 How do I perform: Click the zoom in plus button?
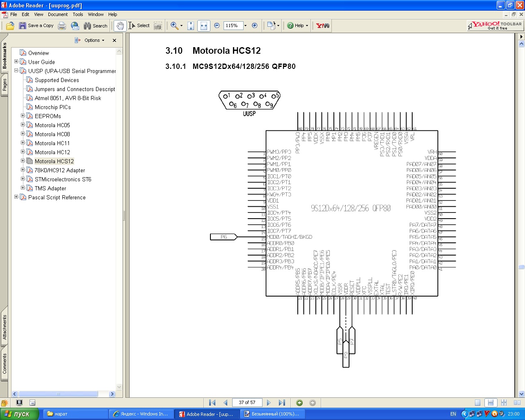[255, 26]
